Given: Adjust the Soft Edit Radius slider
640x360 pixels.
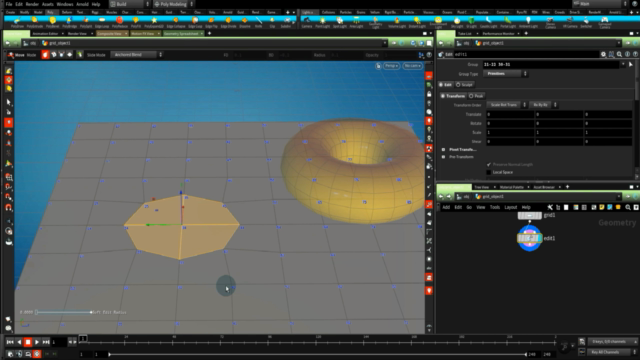Looking at the screenshot, I should click(x=63, y=312).
